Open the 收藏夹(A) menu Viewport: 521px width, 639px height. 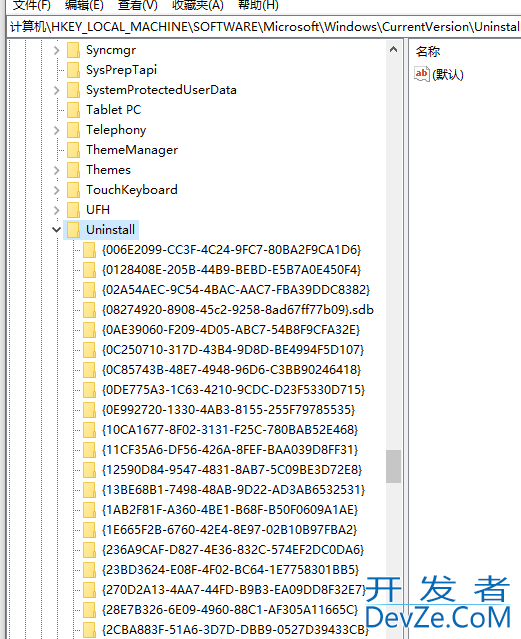tap(198, 5)
